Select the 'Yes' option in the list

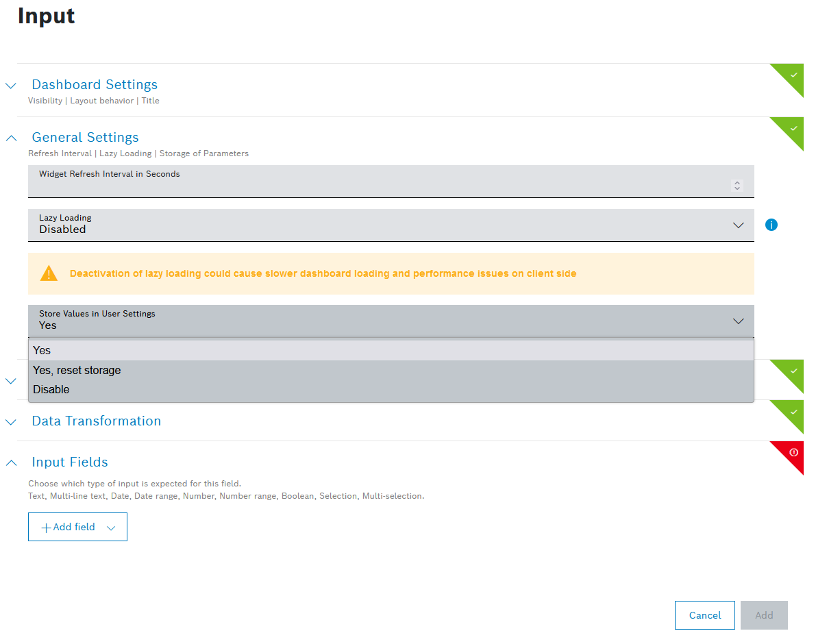click(x=42, y=350)
